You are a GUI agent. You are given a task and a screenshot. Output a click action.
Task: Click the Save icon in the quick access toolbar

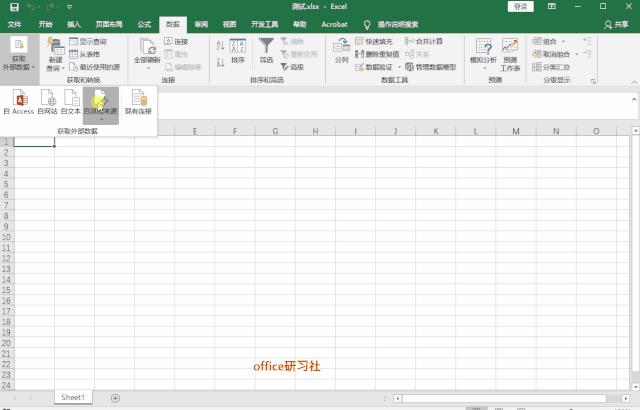[x=14, y=7]
